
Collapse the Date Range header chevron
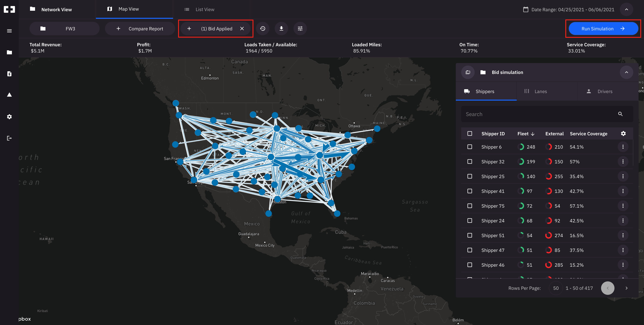[626, 10]
